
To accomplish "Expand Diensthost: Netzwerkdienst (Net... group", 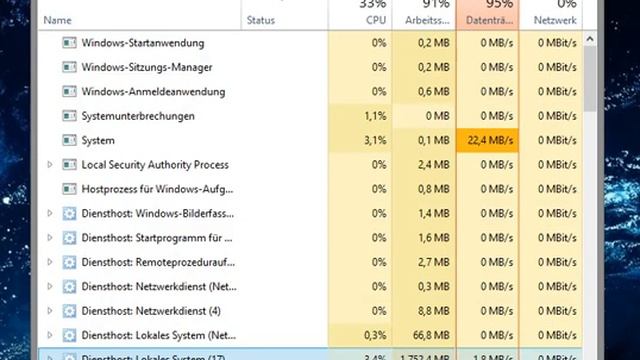I will click(50, 287).
